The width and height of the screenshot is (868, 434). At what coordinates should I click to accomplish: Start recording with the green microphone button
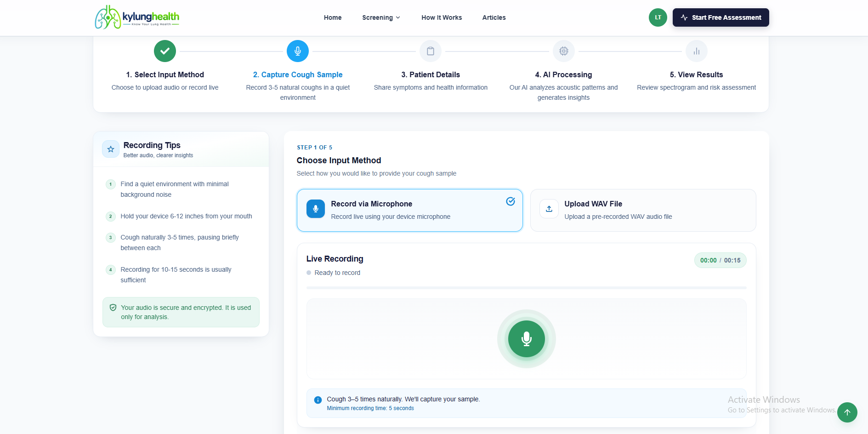pos(527,339)
